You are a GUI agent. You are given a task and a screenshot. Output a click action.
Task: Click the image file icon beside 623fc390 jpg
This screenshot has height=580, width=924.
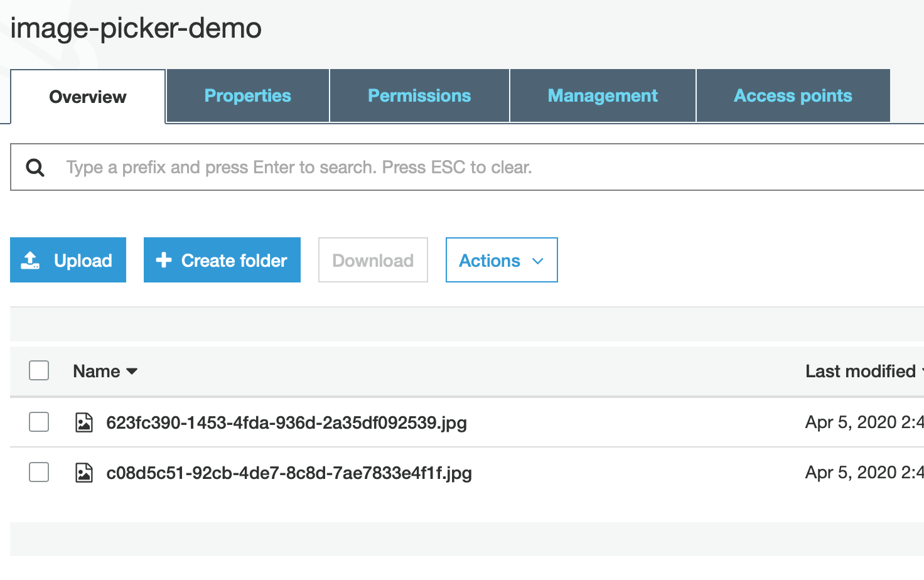85,422
